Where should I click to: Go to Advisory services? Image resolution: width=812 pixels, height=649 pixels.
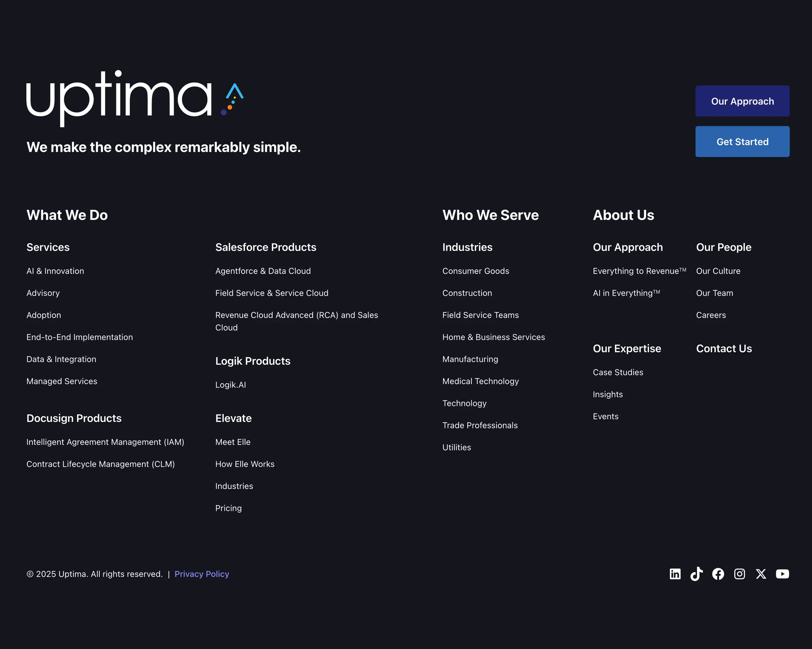click(43, 293)
